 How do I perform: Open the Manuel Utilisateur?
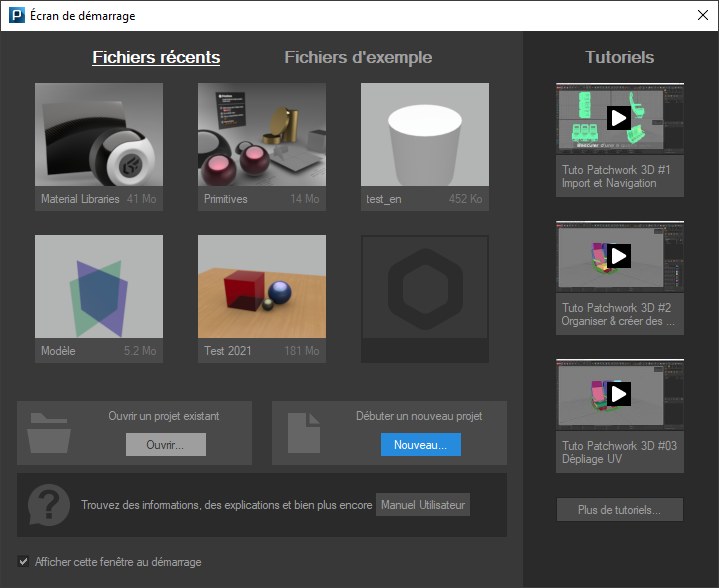pos(423,505)
